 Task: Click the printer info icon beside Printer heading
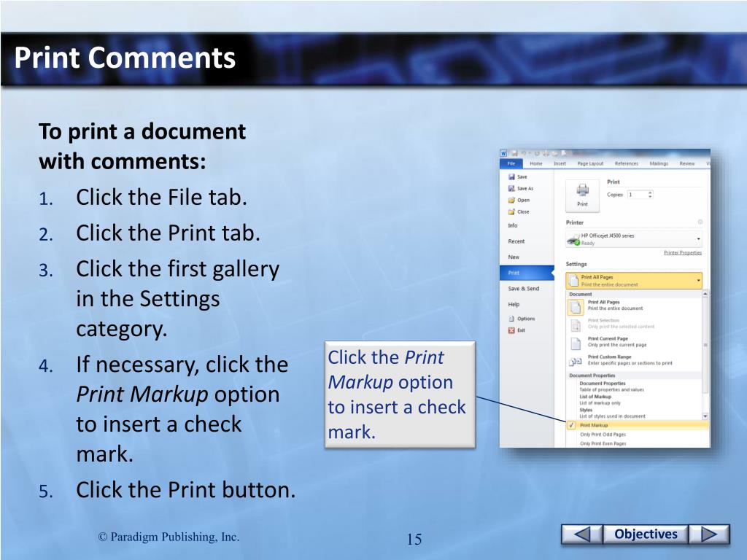(700, 222)
